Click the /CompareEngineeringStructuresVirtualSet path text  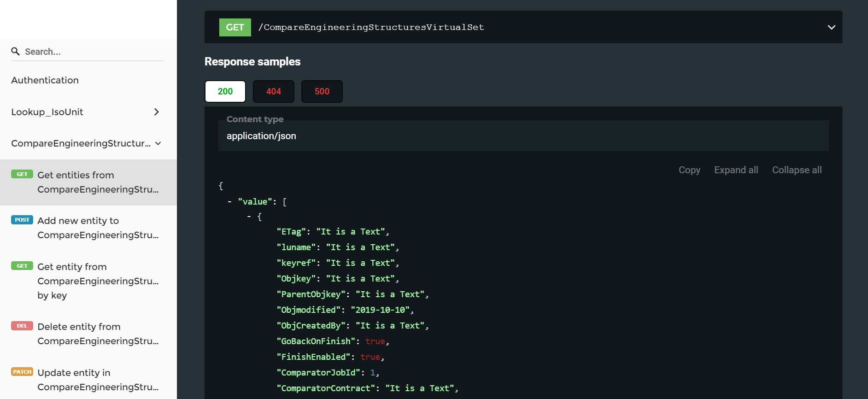tap(371, 27)
